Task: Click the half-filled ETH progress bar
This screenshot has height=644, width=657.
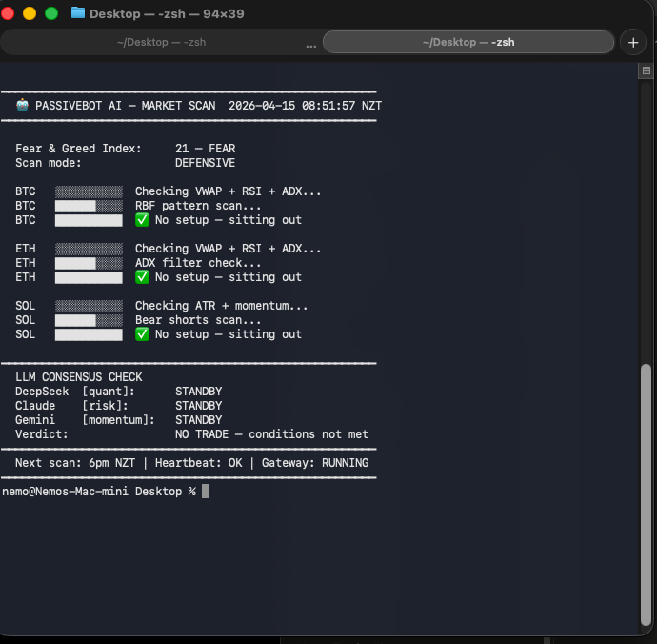Action: (x=89, y=263)
